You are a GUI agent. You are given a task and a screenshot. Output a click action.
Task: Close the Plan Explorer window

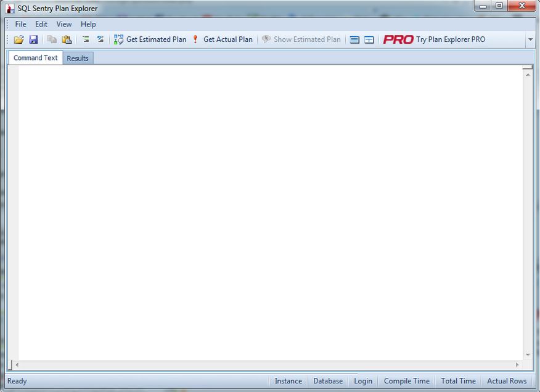(522, 6)
